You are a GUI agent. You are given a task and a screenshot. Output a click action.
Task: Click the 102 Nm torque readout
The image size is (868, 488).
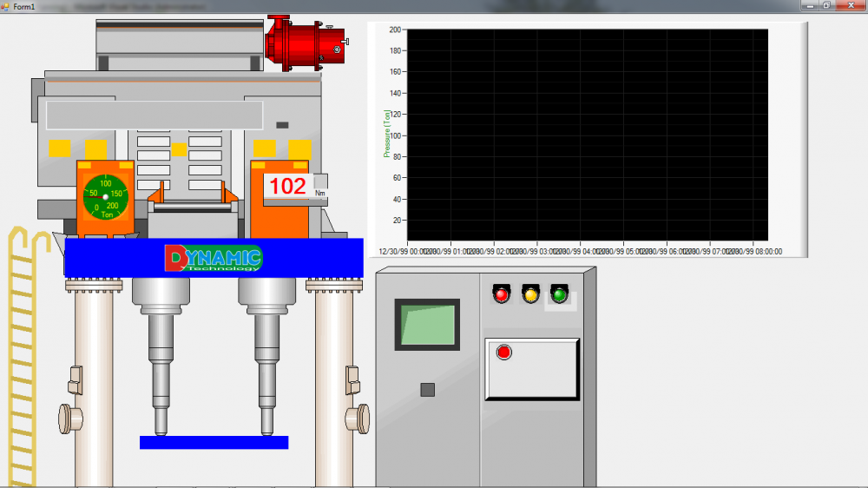coord(288,186)
